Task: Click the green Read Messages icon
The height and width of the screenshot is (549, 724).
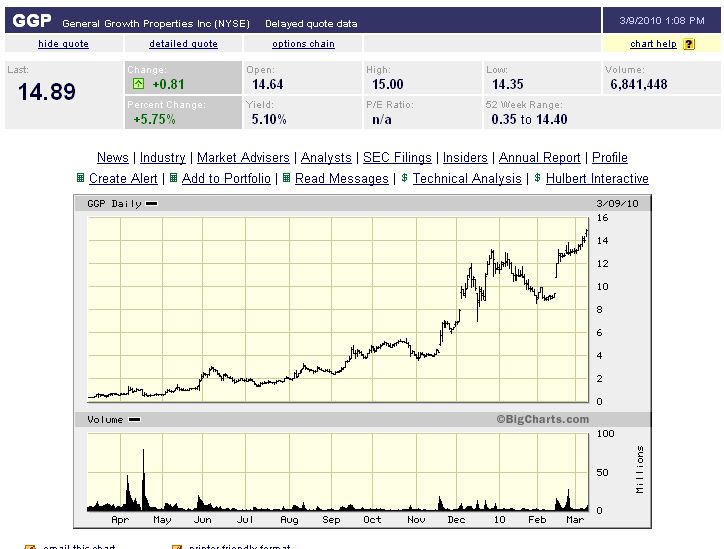Action: [286, 178]
